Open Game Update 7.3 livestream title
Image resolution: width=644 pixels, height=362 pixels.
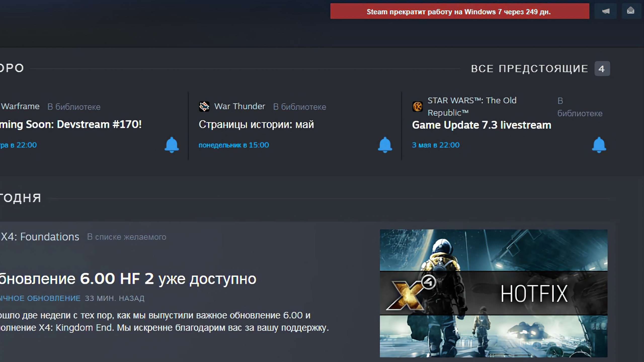pos(481,125)
